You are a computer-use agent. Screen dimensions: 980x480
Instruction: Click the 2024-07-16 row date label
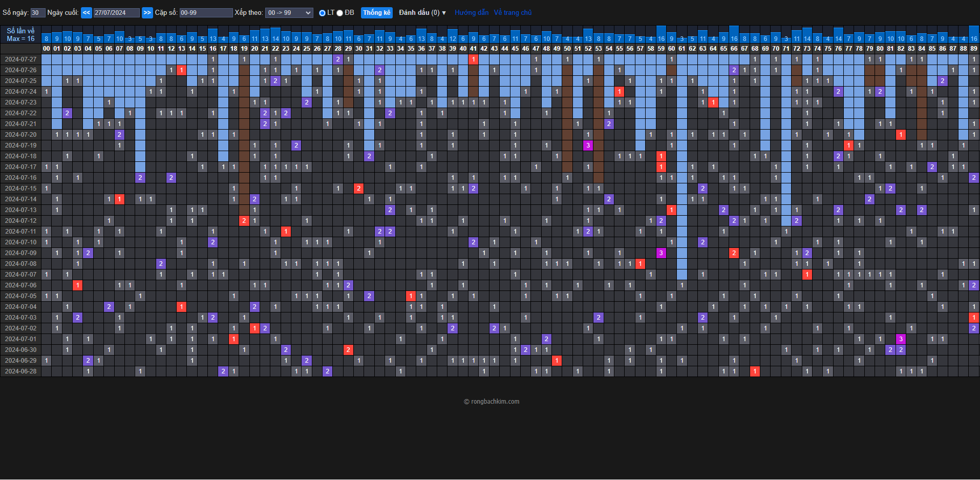click(21, 178)
